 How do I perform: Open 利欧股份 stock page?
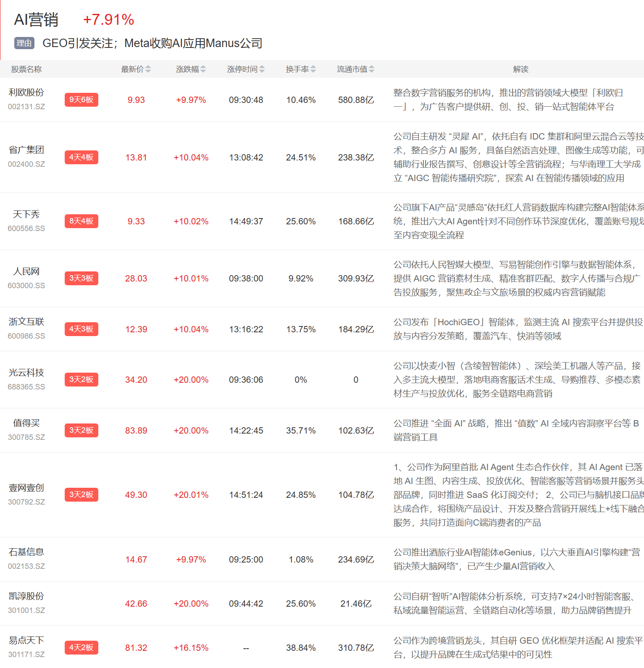click(x=26, y=93)
